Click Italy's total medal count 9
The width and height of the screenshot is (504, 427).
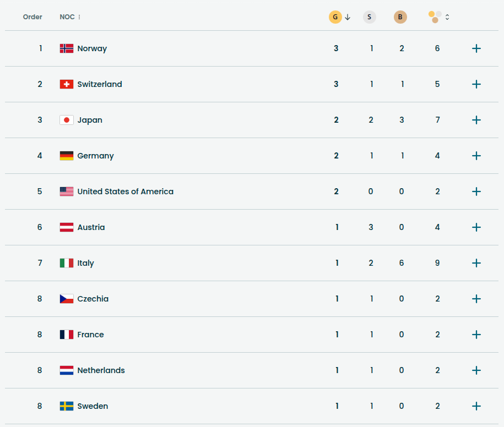437,263
